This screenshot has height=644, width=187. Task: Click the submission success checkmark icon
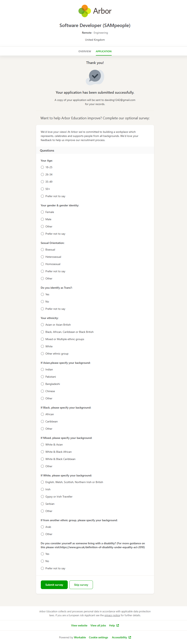pos(95,76)
